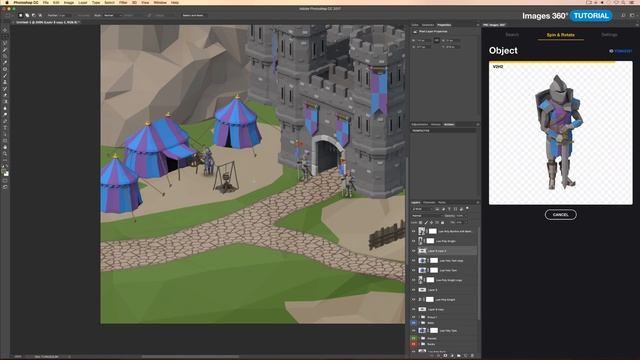Image resolution: width=640 pixels, height=360 pixels.
Task: Toggle link width and height in Properties
Action: tap(436, 40)
